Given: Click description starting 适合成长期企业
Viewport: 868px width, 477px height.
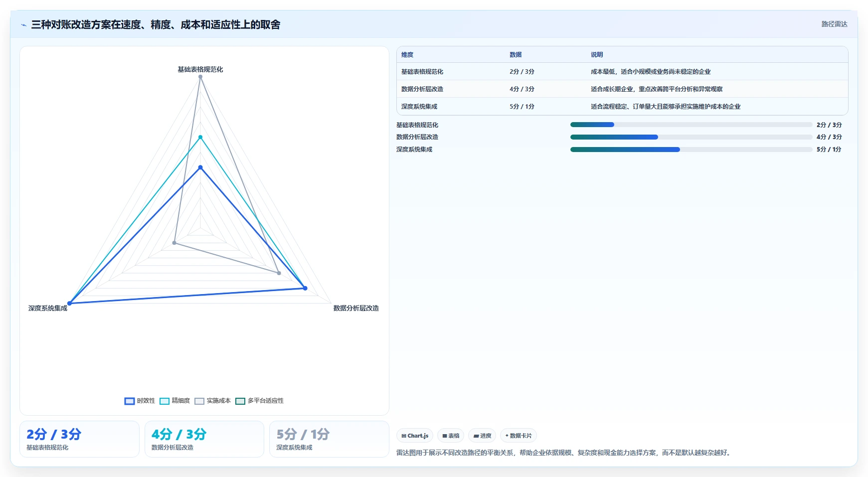Looking at the screenshot, I should coord(657,89).
